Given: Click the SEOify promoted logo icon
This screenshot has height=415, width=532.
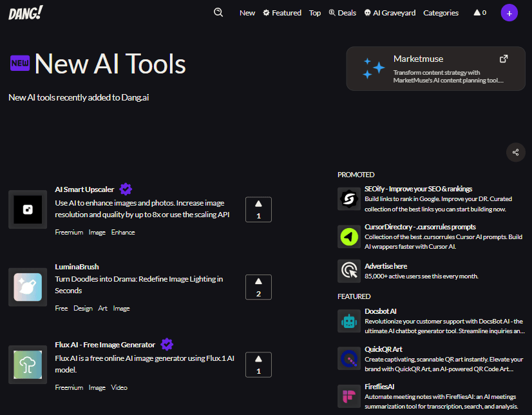Looking at the screenshot, I should tap(349, 199).
